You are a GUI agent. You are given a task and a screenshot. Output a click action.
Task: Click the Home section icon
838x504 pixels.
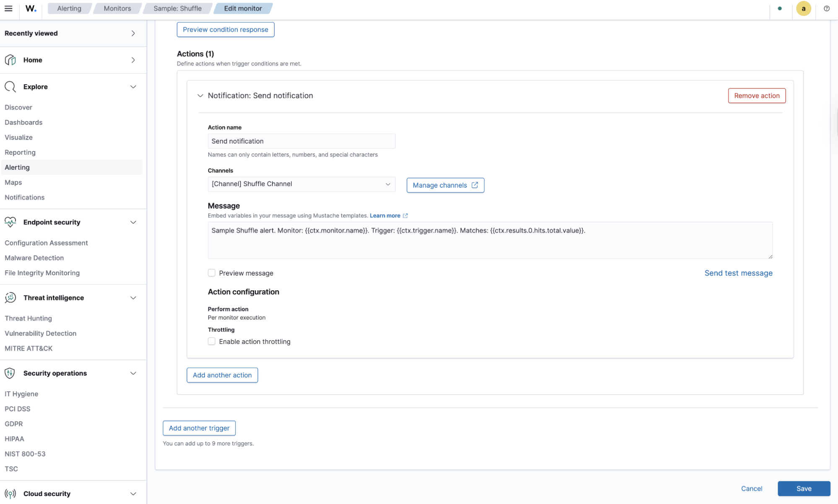click(10, 60)
